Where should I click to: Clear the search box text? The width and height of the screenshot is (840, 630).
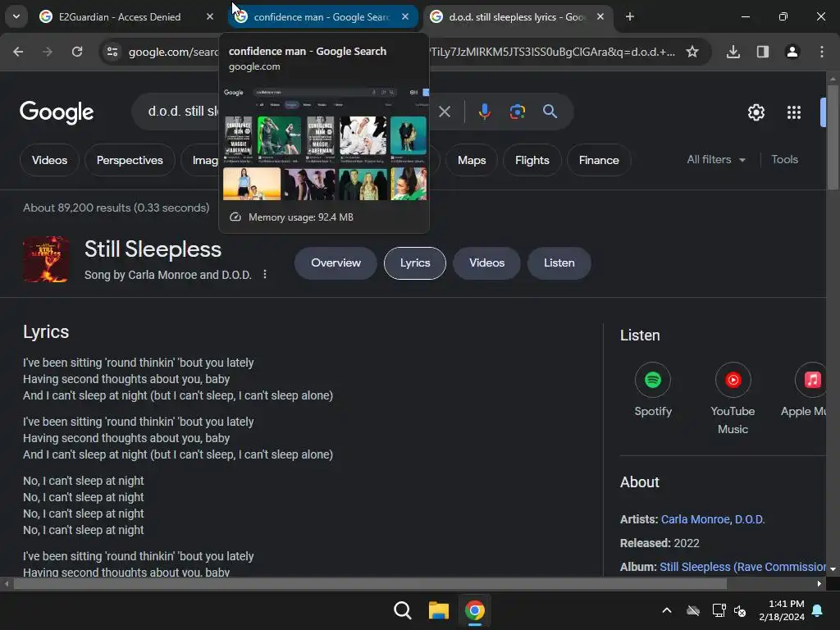pyautogui.click(x=445, y=112)
